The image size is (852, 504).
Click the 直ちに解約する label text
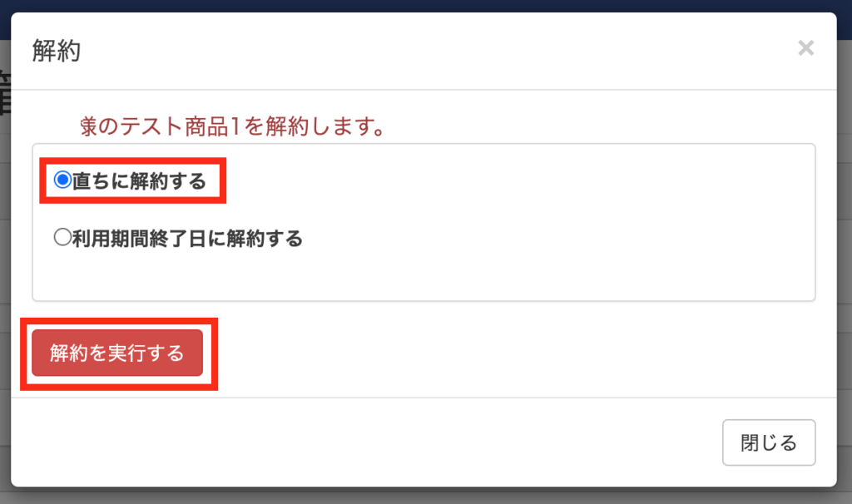139,180
